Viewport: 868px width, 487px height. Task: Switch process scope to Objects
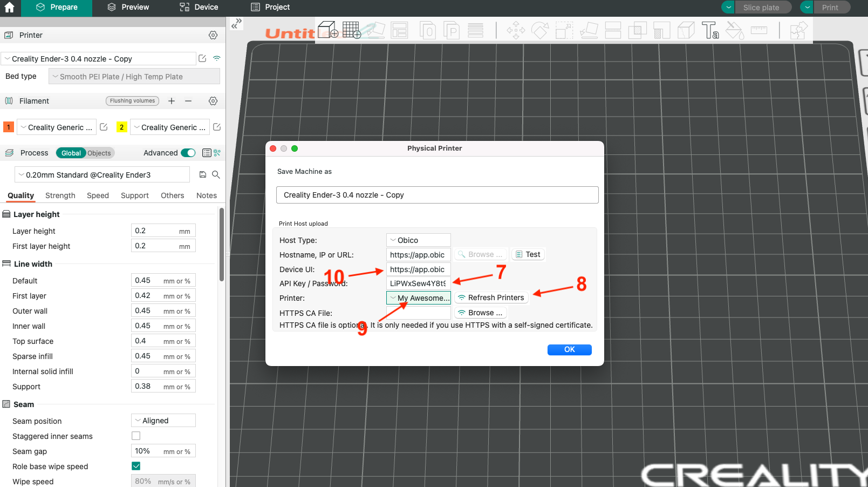pyautogui.click(x=99, y=153)
